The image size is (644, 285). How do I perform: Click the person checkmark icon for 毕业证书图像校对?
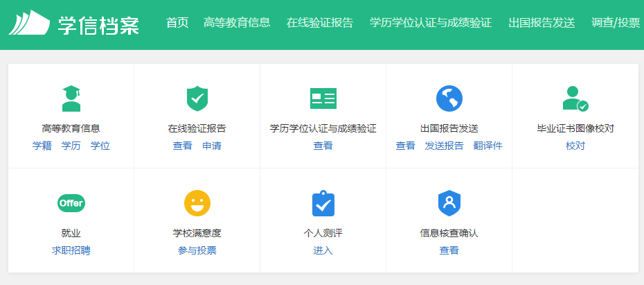click(575, 98)
